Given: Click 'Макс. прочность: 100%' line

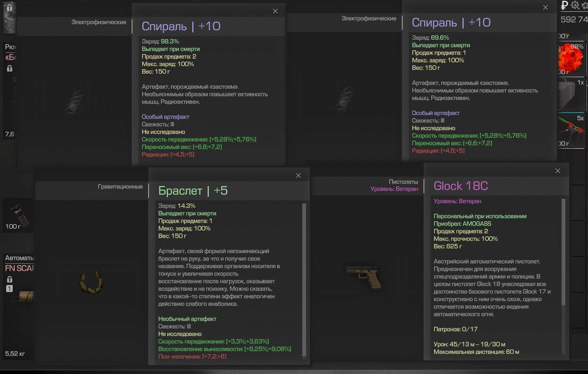Looking at the screenshot, I should pos(466,239).
